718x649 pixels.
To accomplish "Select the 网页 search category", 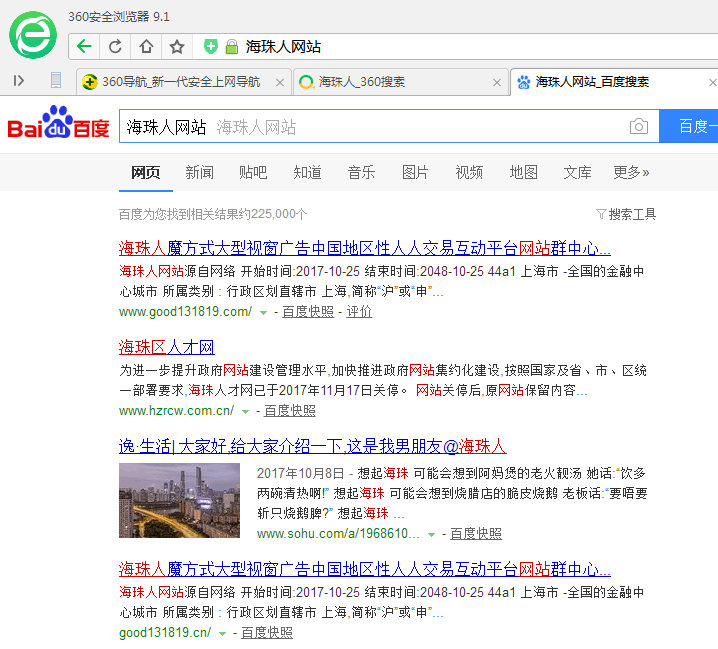I will click(x=146, y=173).
